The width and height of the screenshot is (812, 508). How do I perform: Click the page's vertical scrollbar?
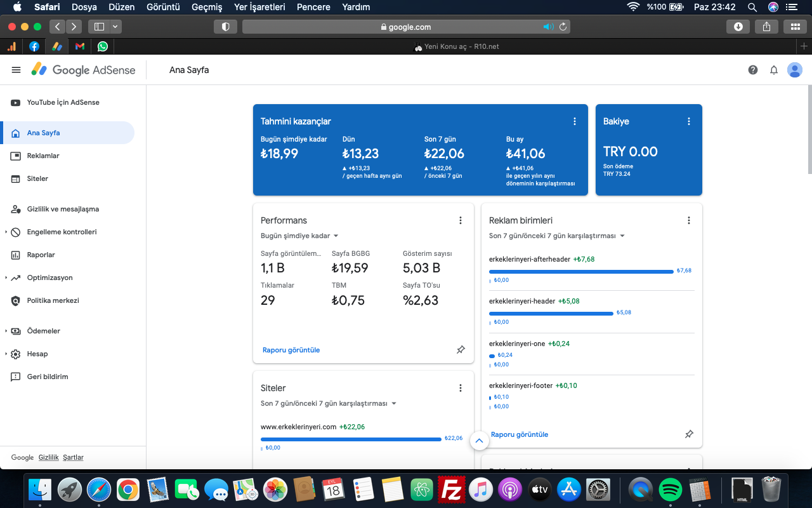click(x=809, y=129)
